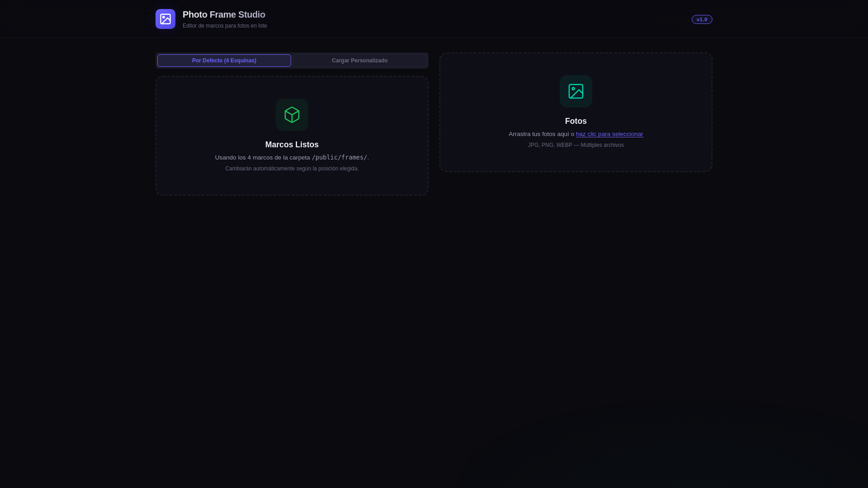868x488 pixels.
Task: Click the 'Múltiples archivos' text
Action: click(602, 145)
